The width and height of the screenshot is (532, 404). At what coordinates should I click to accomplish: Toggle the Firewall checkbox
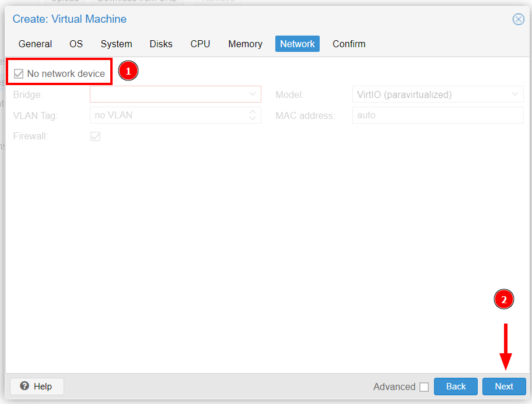tap(95, 136)
